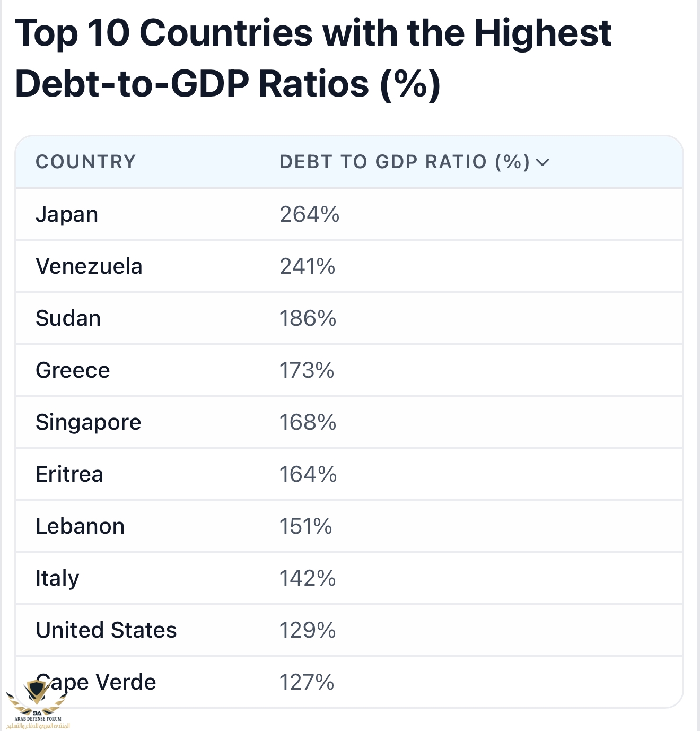This screenshot has height=731, width=700.
Task: Click the 129% United States ratio
Action: [x=308, y=630]
